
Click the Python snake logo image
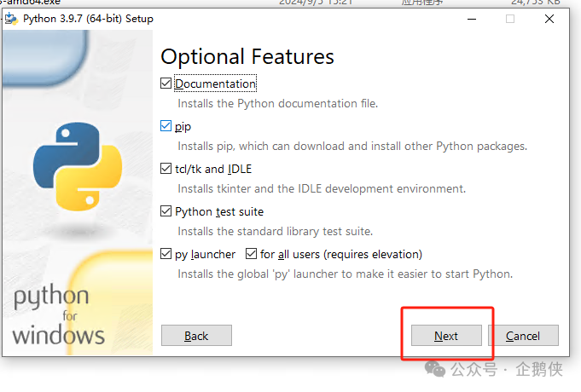coord(78,166)
